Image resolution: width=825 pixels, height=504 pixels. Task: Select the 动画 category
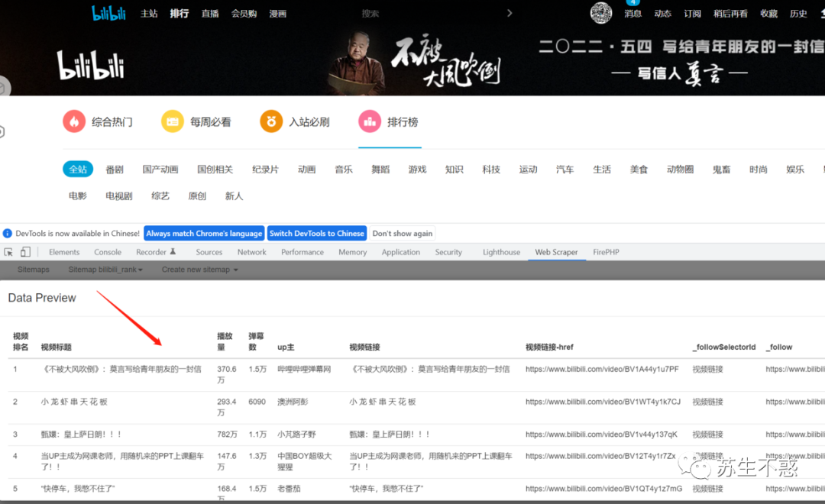pos(307,169)
